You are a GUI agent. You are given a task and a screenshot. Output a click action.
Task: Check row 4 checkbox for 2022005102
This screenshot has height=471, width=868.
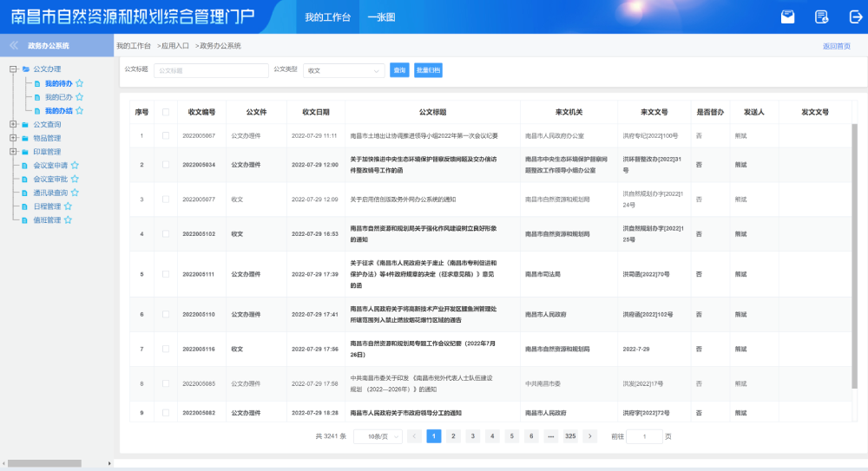pyautogui.click(x=166, y=233)
